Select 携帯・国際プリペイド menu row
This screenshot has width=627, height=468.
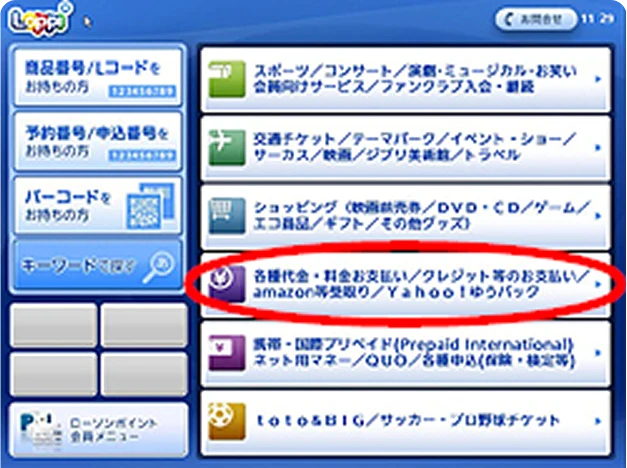click(x=405, y=353)
